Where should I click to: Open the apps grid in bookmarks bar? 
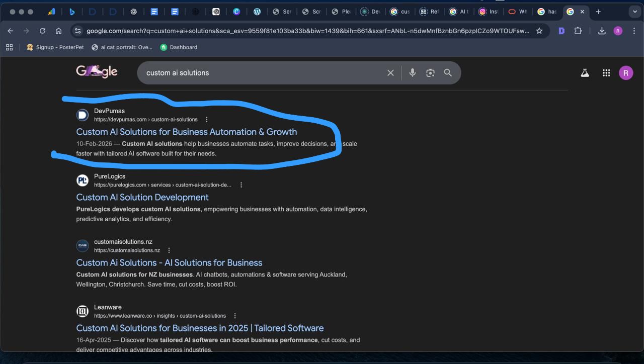[9, 47]
